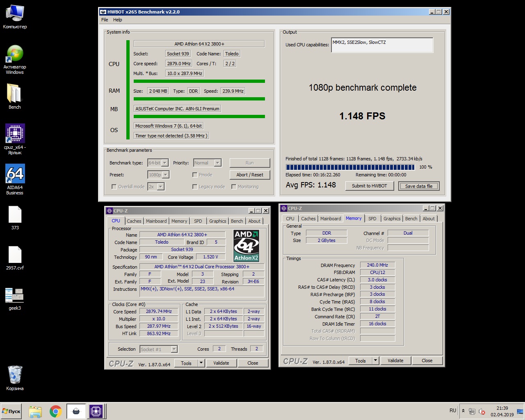Open the File menu in HWBOT x265
This screenshot has width=525, height=420.
pyautogui.click(x=105, y=20)
